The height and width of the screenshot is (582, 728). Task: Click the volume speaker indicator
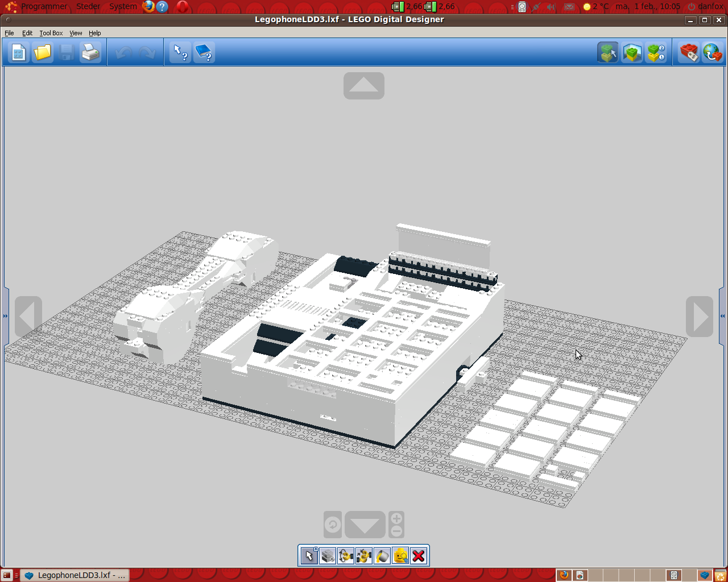pyautogui.click(x=551, y=6)
